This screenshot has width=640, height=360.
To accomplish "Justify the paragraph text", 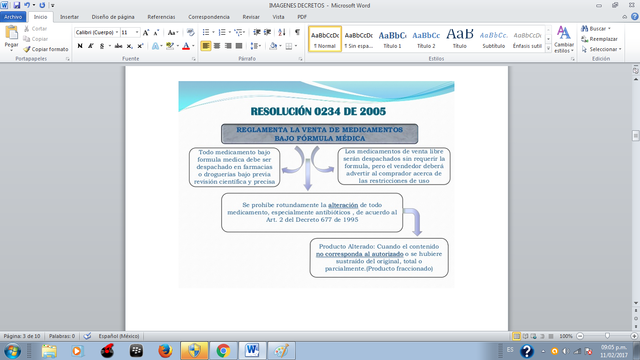I will pos(239,46).
